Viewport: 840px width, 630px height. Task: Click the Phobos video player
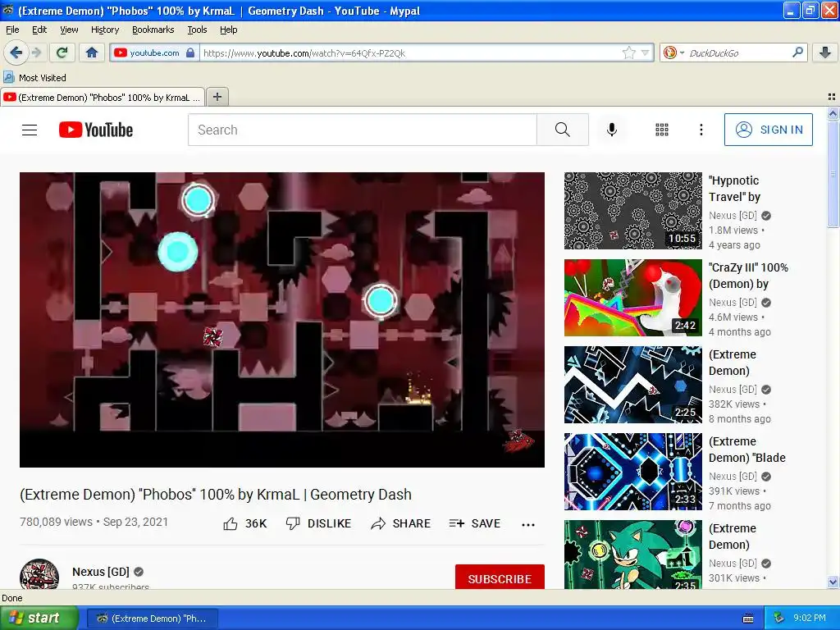(x=282, y=319)
